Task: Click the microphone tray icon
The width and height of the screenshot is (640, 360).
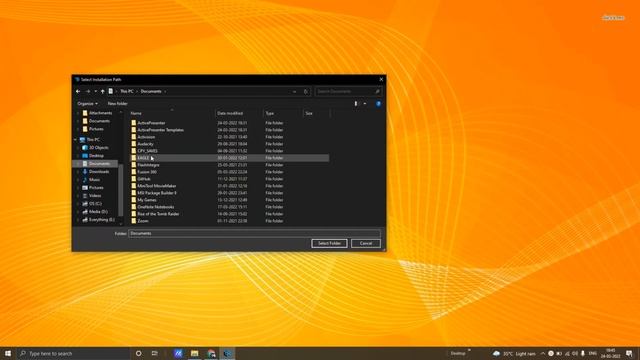Action: 583,353
